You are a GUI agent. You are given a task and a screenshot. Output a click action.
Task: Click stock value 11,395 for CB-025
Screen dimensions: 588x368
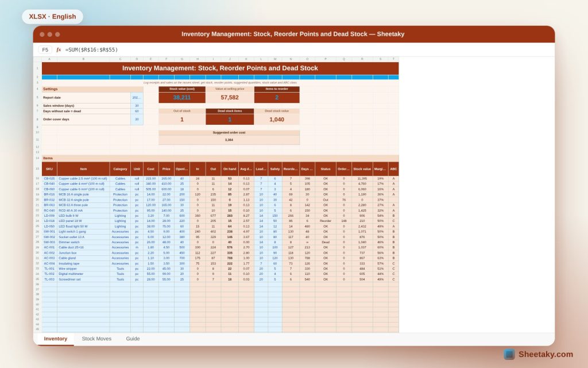(362, 179)
